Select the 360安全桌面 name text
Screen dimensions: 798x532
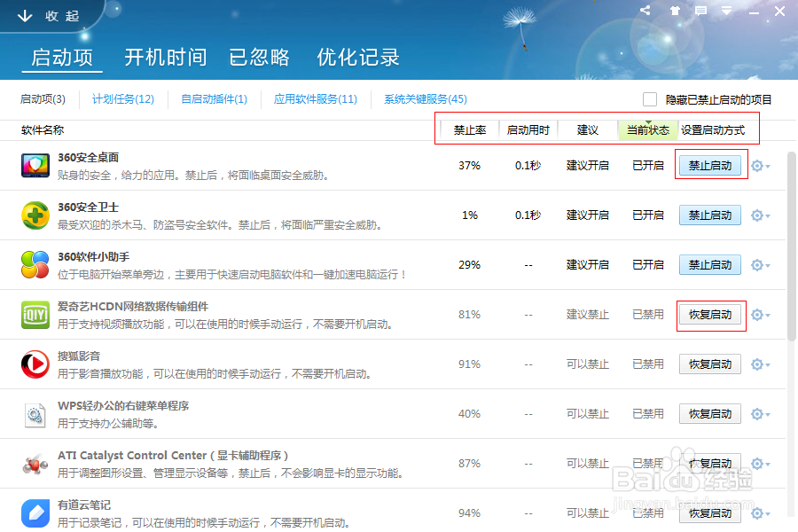(x=88, y=158)
